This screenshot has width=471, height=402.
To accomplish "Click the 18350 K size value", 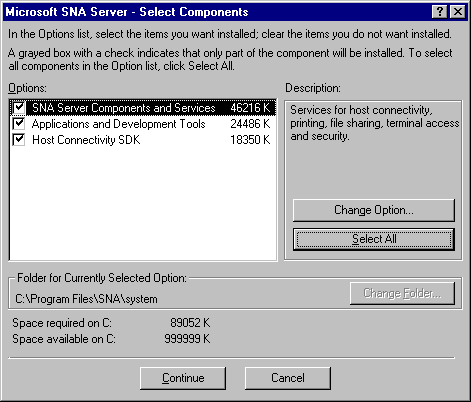I will coord(250,140).
